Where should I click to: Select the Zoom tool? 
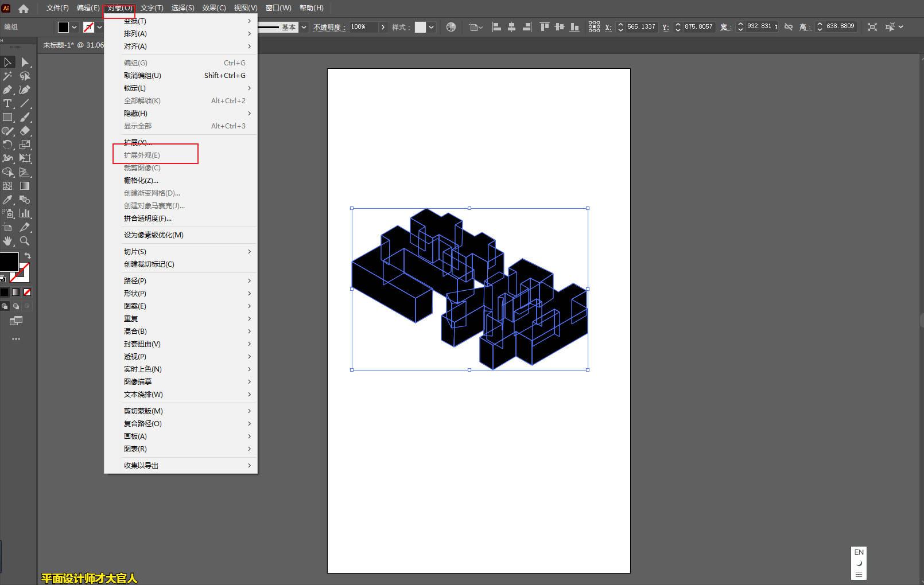tap(25, 241)
